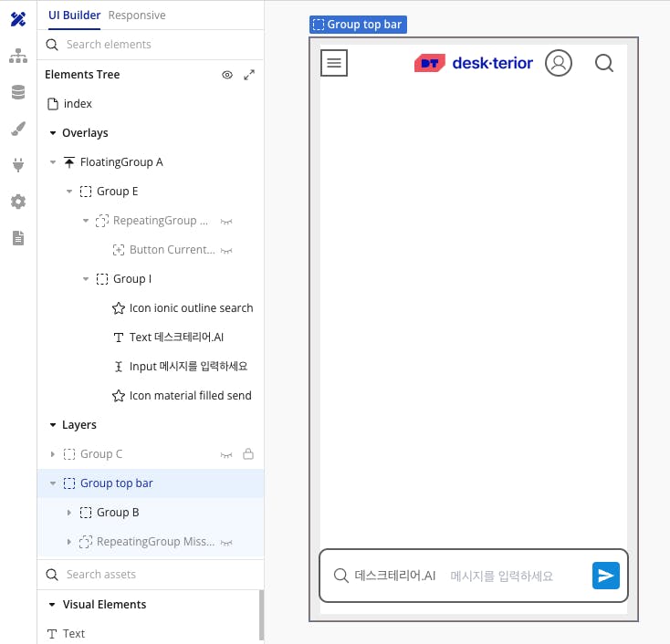The height and width of the screenshot is (644, 670).
Task: Click the blue send icon in canvas
Action: pos(605,576)
